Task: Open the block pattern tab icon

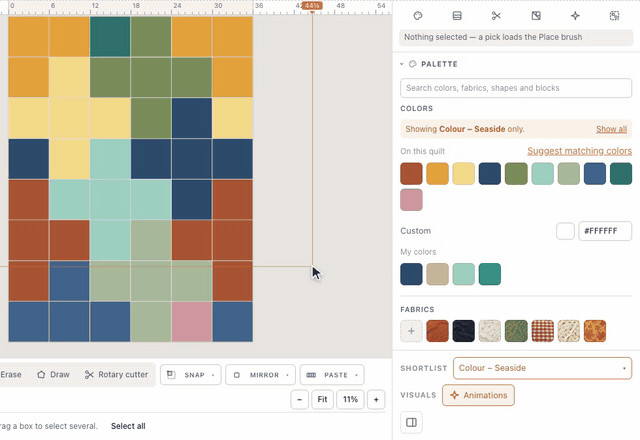Action: click(536, 16)
